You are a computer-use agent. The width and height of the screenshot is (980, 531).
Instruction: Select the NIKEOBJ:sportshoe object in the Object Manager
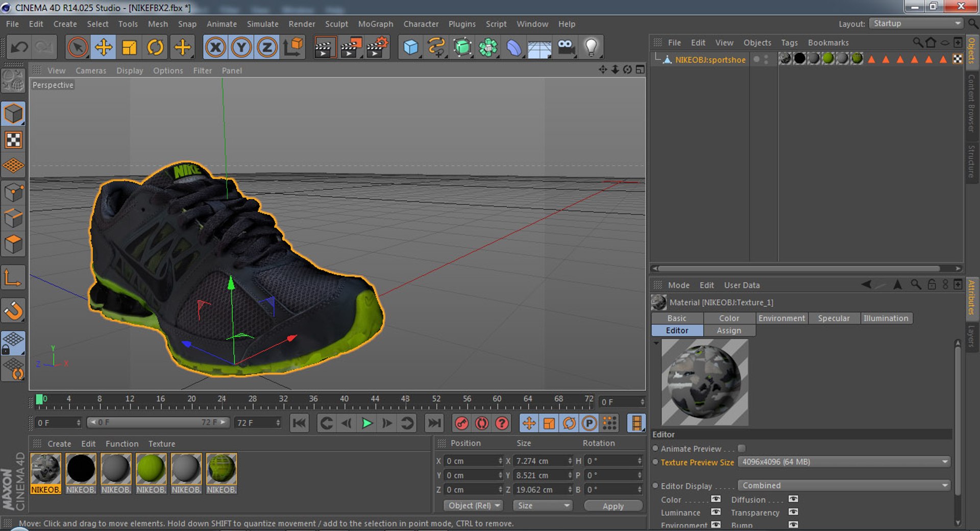(x=710, y=60)
